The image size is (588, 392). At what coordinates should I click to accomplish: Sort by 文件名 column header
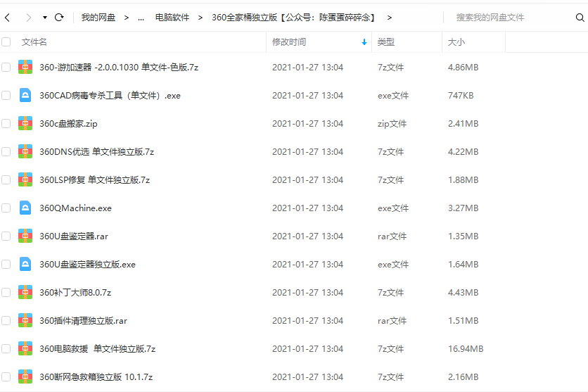[x=34, y=42]
